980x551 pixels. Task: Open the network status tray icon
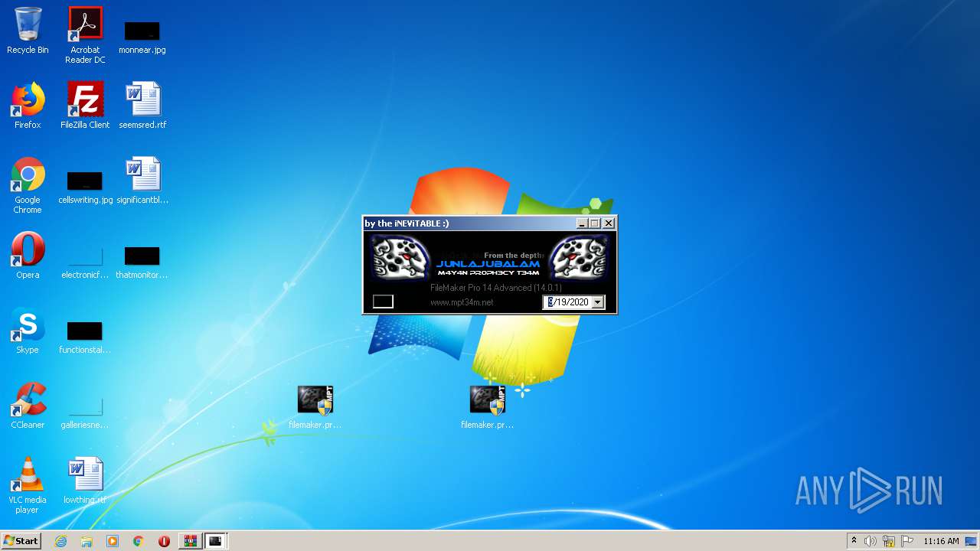point(889,541)
